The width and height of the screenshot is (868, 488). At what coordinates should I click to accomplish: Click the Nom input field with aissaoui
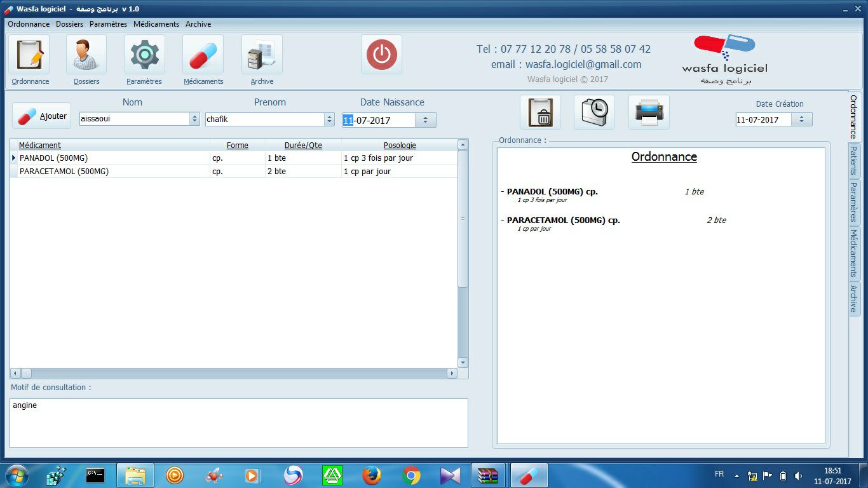(x=134, y=119)
